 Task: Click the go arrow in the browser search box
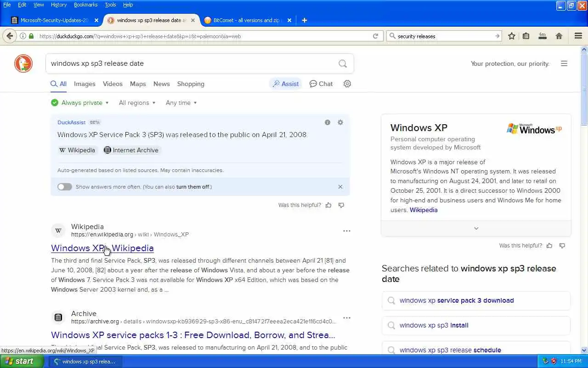(497, 36)
